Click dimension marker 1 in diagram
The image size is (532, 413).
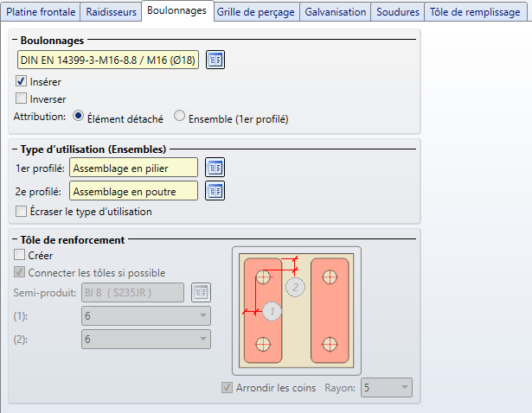click(x=272, y=310)
